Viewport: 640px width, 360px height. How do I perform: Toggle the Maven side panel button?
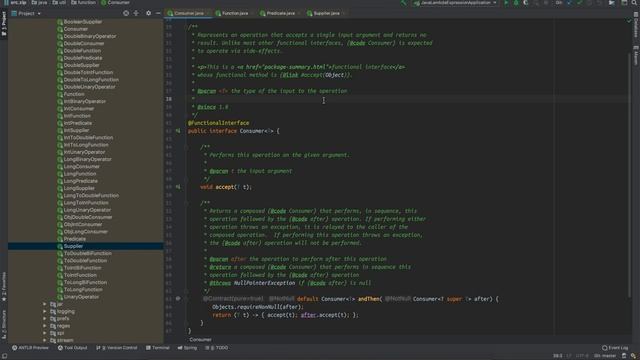pyautogui.click(x=636, y=55)
